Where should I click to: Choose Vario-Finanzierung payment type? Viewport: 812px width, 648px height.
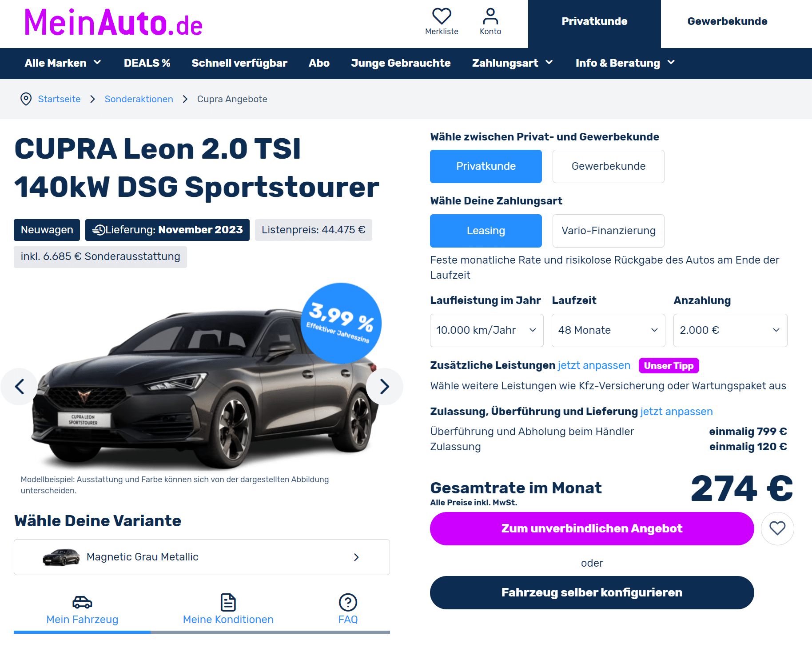608,231
